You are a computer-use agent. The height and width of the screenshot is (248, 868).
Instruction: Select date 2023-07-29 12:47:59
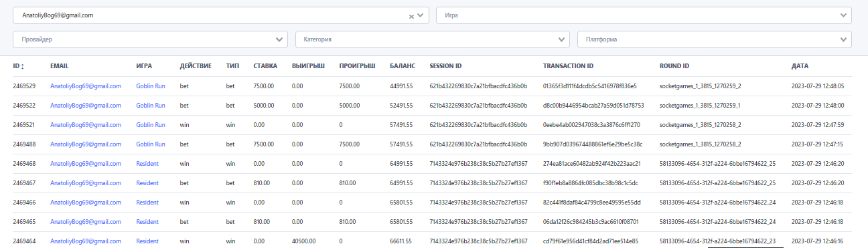pos(817,125)
